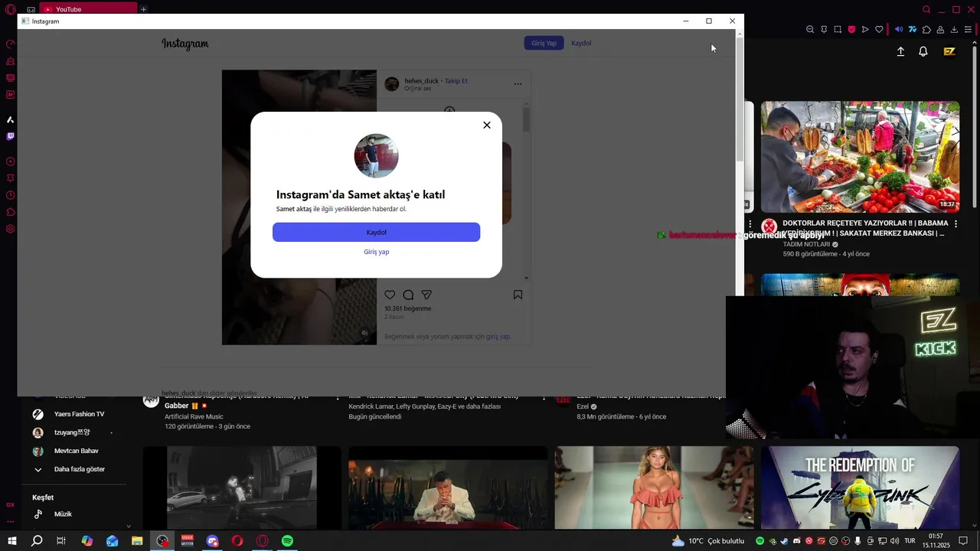Click the Instagram window vertical scrollbar
The image size is (980, 551).
tap(740, 99)
